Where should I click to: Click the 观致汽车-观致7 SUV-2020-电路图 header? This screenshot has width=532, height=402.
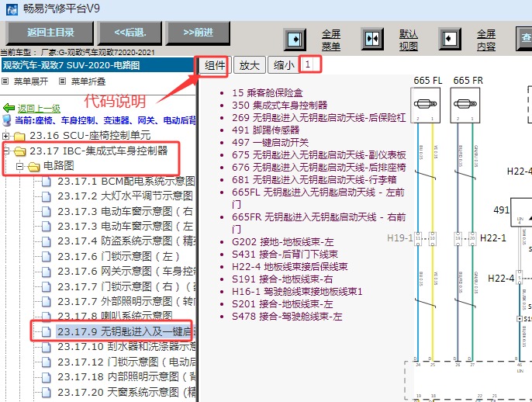point(98,65)
